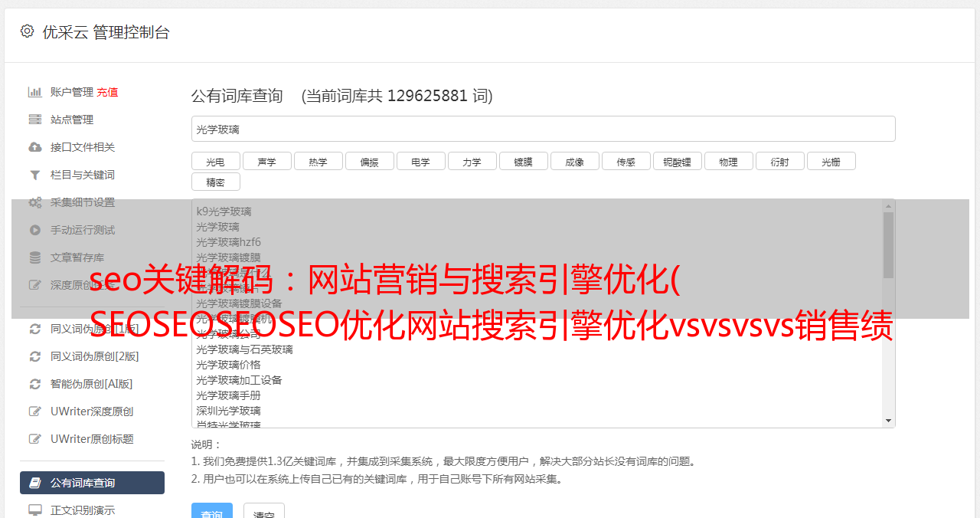The width and height of the screenshot is (980, 518).
Task: Open 账户管理 bar chart icon
Action: pyautogui.click(x=35, y=92)
